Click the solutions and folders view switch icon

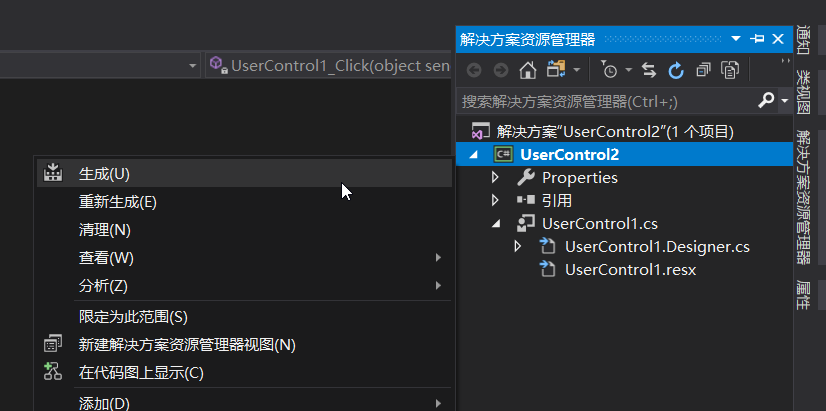click(556, 69)
